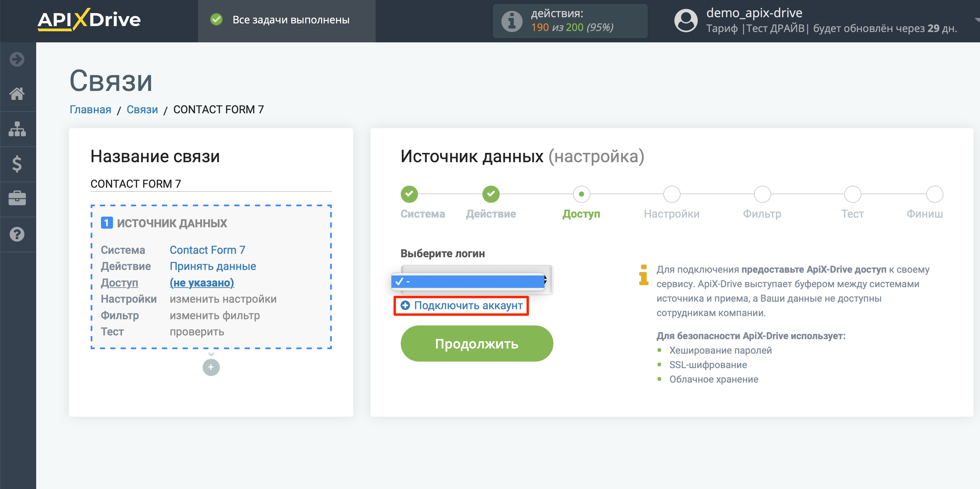Go to the Настройки step circle
Viewport: 980px width, 489px height.
point(672,194)
